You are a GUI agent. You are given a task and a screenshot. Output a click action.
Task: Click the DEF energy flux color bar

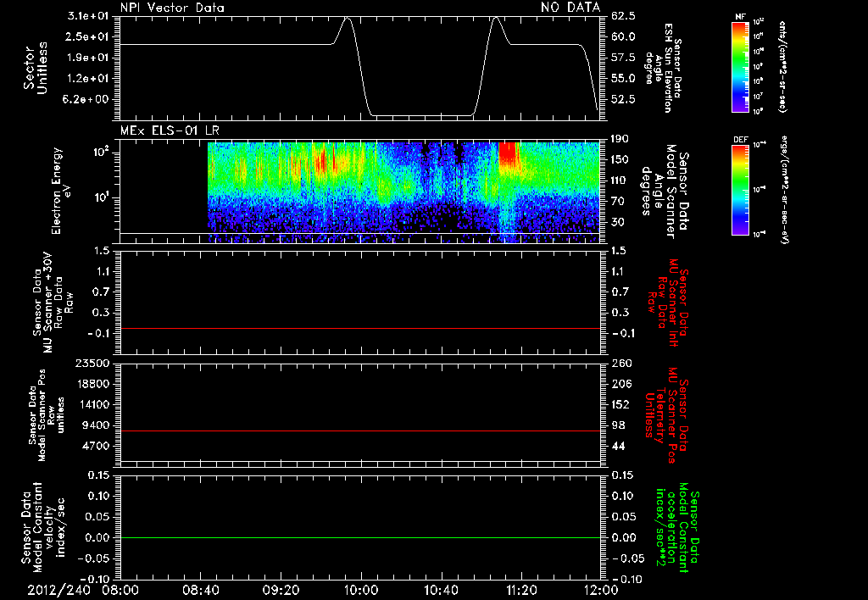(x=740, y=190)
